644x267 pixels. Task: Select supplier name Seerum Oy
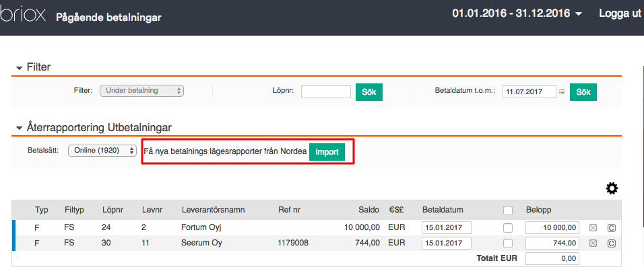pyautogui.click(x=201, y=243)
